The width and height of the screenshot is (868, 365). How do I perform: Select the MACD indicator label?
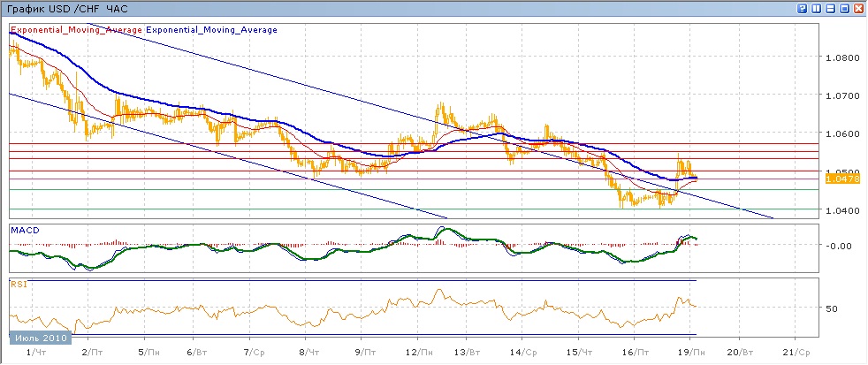coord(25,230)
